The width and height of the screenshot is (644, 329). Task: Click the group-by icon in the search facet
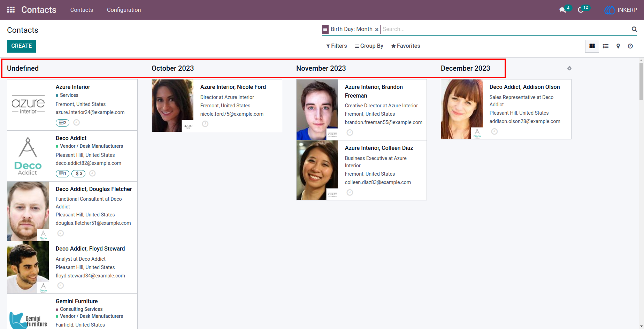click(325, 29)
